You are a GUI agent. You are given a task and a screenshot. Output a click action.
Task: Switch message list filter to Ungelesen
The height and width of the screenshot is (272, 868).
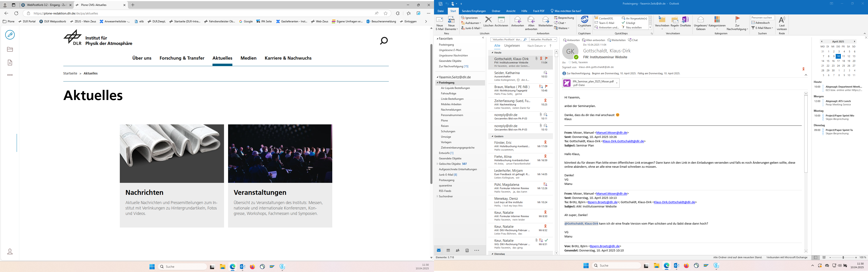[512, 46]
